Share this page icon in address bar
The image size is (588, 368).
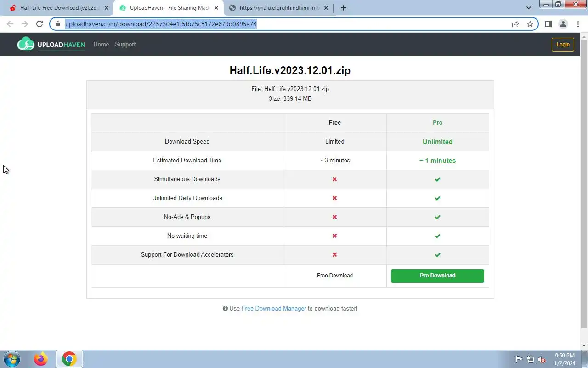[x=515, y=24]
